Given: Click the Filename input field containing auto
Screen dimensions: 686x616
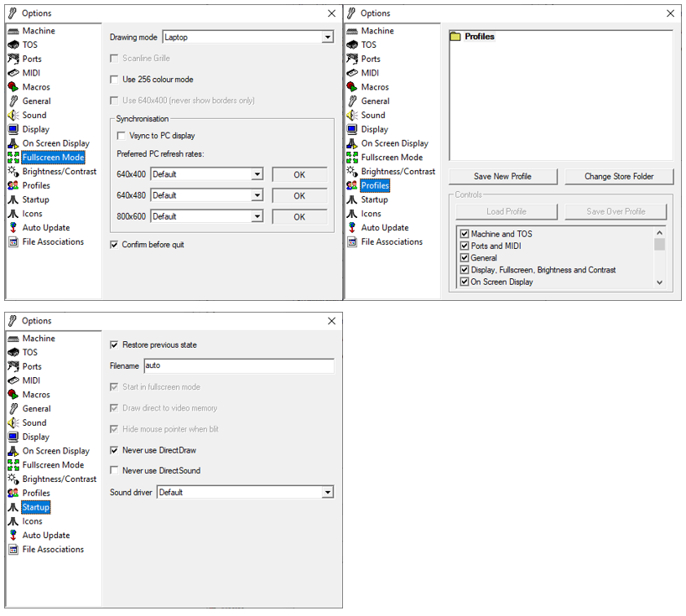Looking at the screenshot, I should (239, 366).
